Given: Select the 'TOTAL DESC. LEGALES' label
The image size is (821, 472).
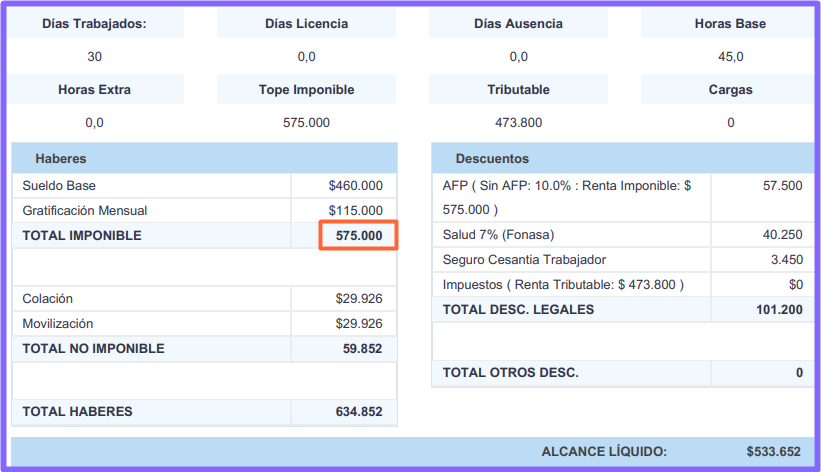Looking at the screenshot, I should coord(518,310).
